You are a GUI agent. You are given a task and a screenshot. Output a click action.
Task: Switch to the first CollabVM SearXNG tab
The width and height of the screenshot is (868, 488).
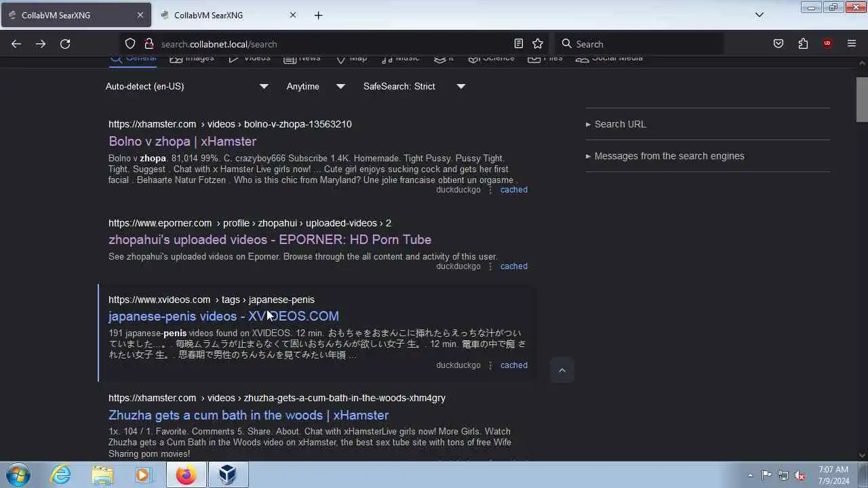point(75,15)
